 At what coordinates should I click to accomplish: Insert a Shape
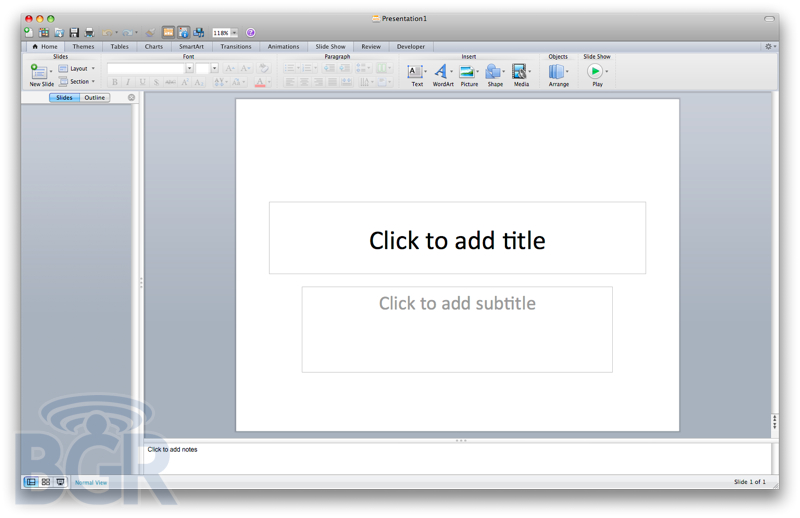(494, 75)
